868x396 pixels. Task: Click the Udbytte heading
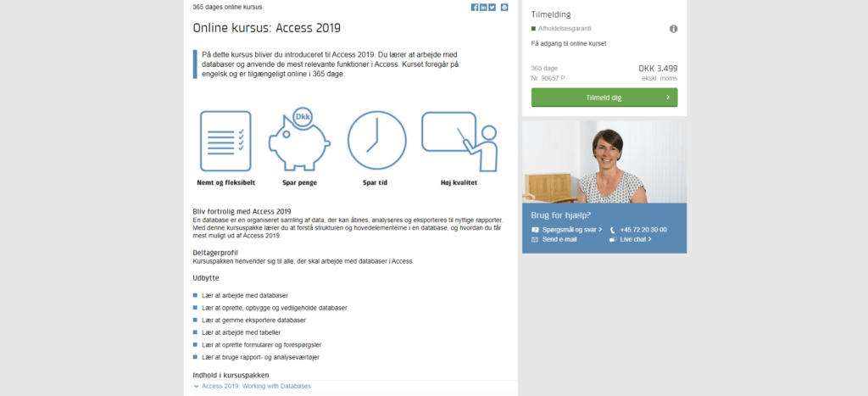[205, 278]
